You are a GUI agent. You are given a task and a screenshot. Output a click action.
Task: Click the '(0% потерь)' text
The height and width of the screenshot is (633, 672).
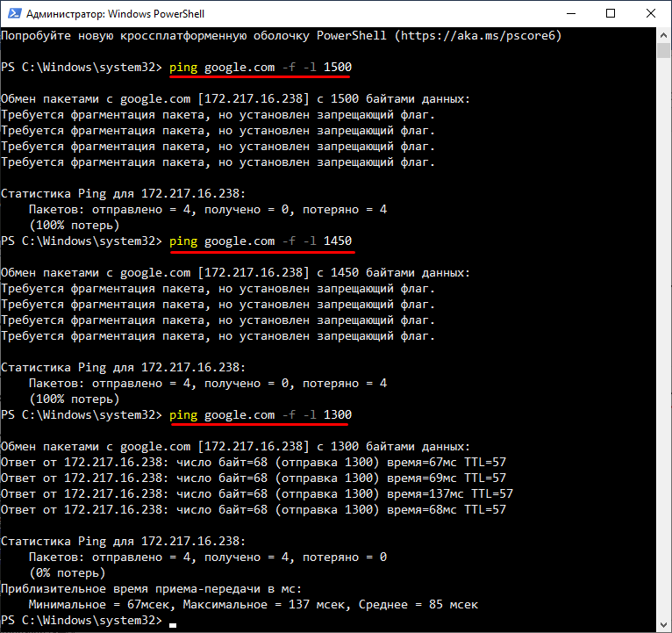(x=67, y=573)
